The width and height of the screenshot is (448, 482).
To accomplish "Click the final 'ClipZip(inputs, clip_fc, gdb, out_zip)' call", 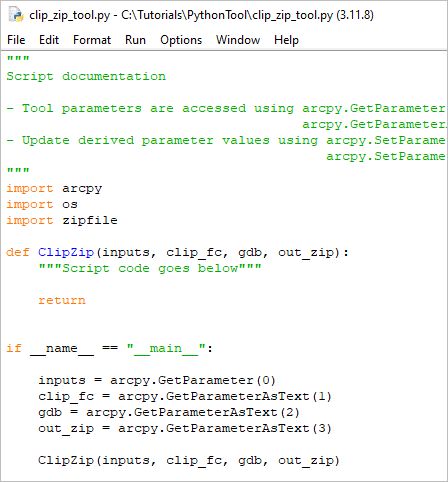I will tap(189, 461).
